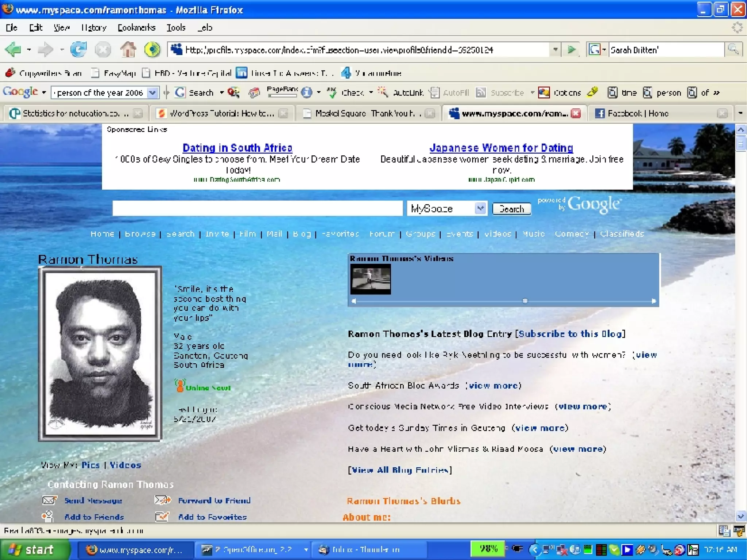Click the videos slider middle handle
Image resolution: width=747 pixels, height=560 pixels.
click(525, 301)
